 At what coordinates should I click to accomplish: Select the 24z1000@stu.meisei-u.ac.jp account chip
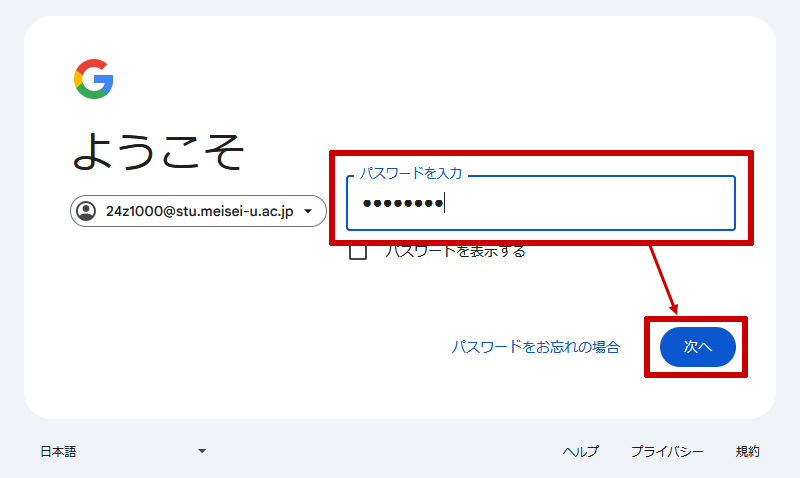(198, 211)
